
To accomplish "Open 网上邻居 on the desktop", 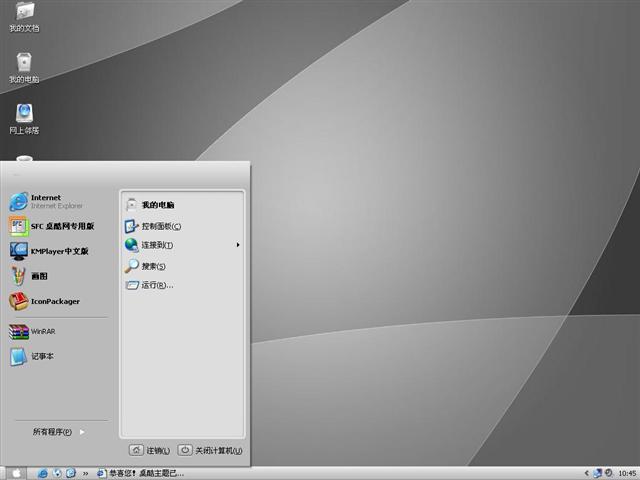I will click(x=24, y=116).
